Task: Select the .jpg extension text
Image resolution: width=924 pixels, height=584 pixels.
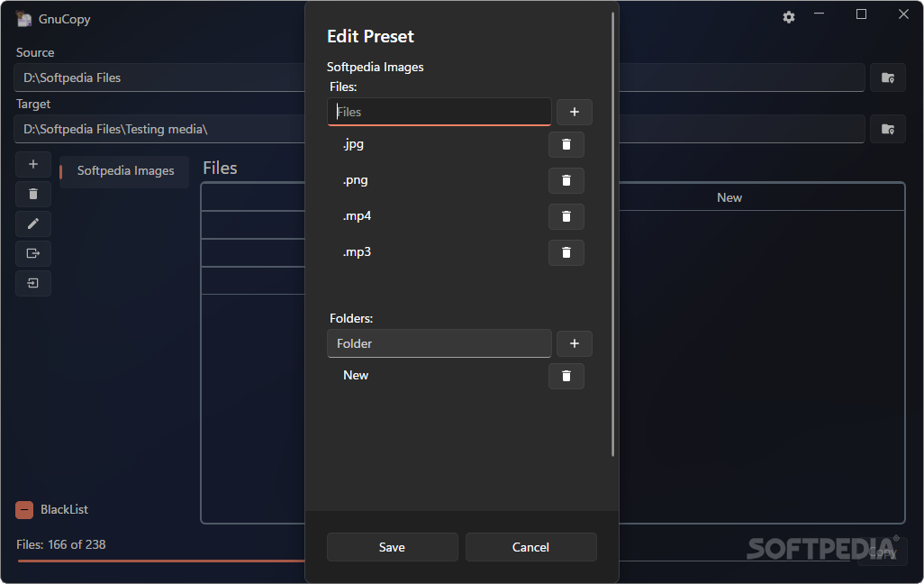Action: [353, 144]
